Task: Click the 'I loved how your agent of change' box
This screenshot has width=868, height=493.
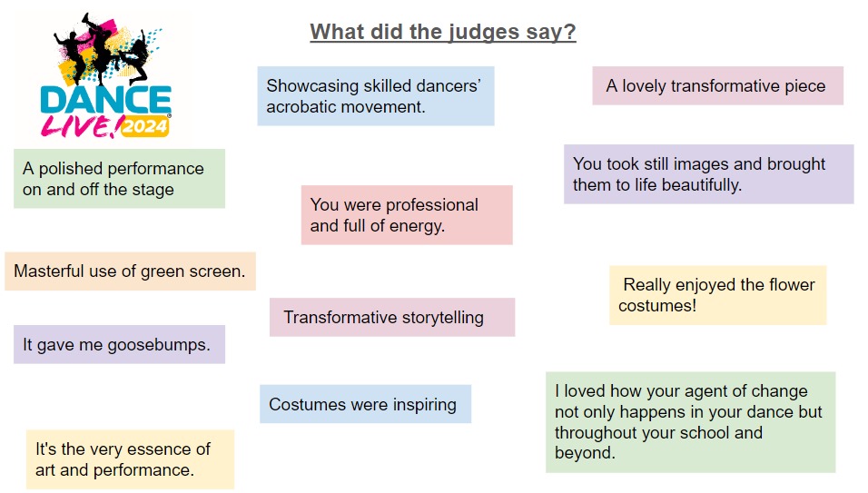Action: (690, 422)
